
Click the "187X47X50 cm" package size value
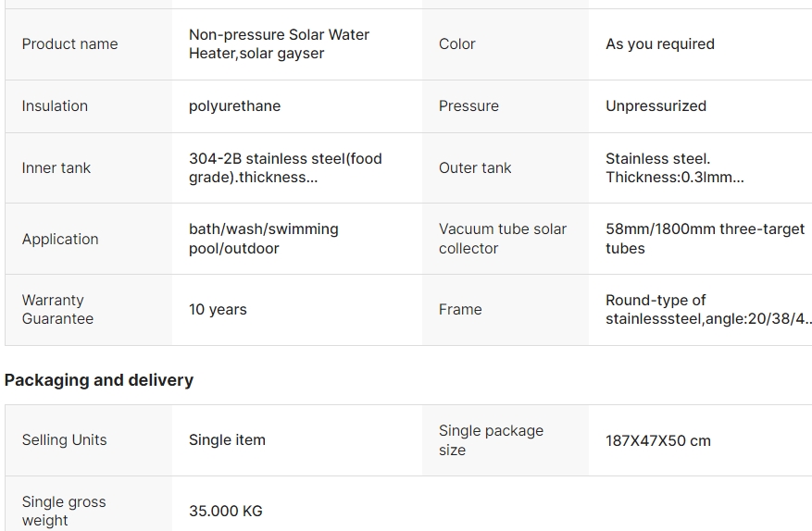657,441
